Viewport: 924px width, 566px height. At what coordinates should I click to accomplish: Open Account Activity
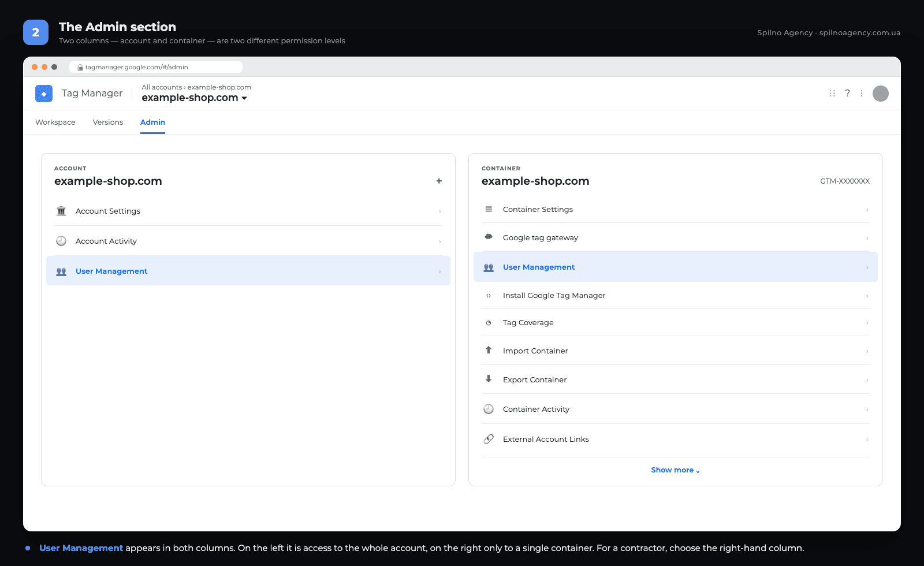(x=248, y=241)
